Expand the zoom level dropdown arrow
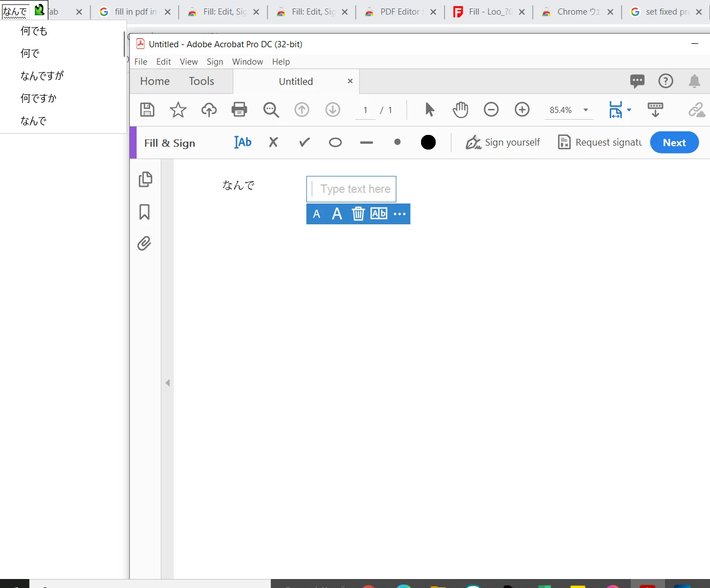Image resolution: width=710 pixels, height=588 pixels. 586,110
